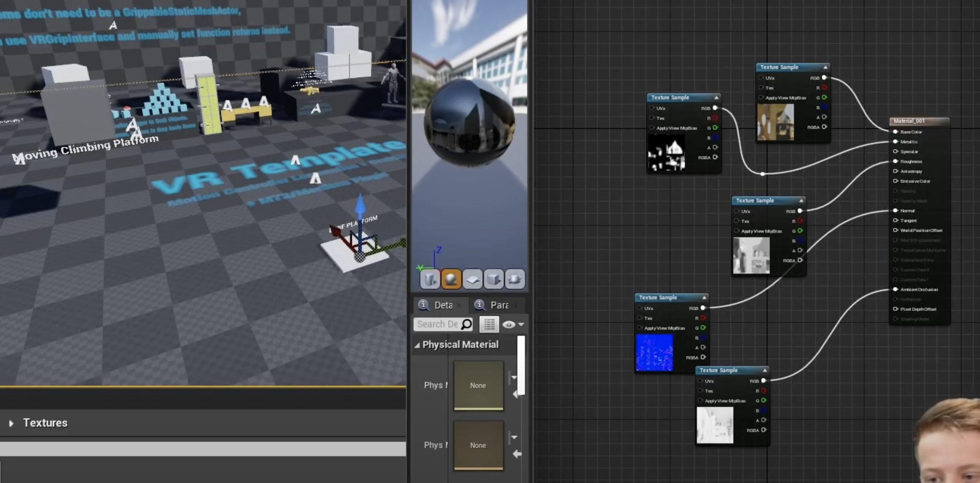Click RGB output pin of white-thumbnail Texture Sample

tap(764, 381)
